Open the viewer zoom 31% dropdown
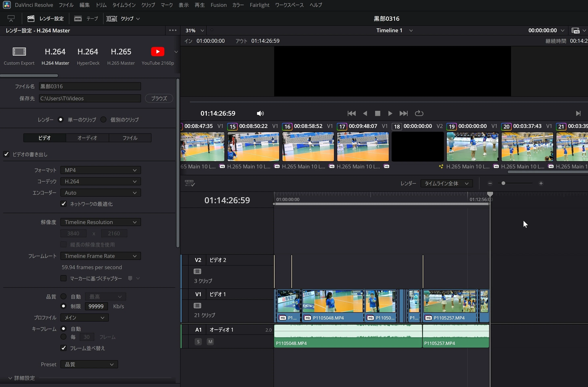Image resolution: width=588 pixels, height=387 pixels. click(195, 30)
